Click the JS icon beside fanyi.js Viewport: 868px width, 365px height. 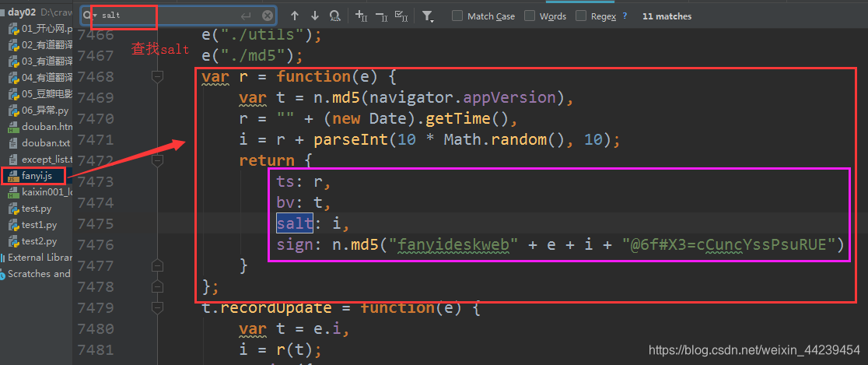(x=14, y=176)
